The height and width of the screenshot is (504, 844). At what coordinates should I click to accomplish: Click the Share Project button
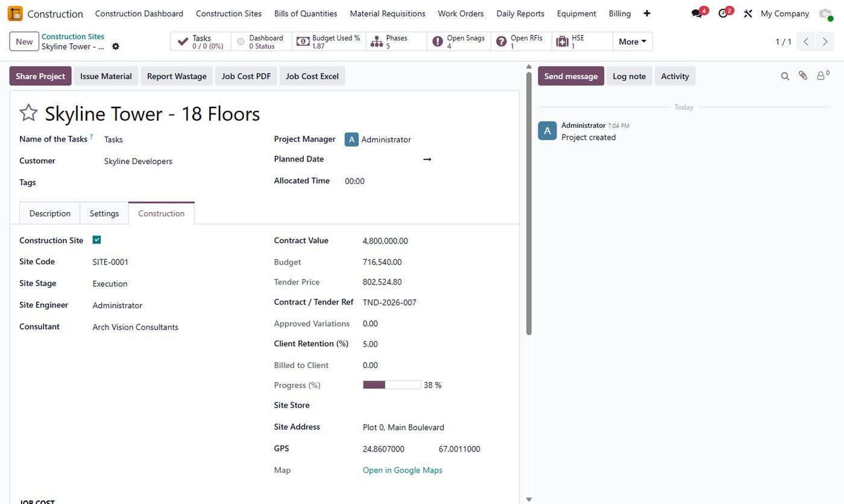pos(40,76)
